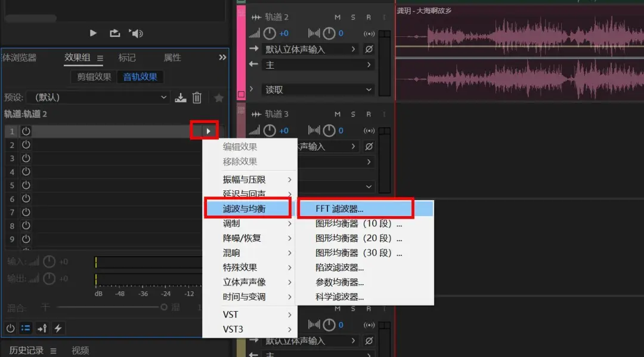This screenshot has width=644, height=357.
Task: Toggle power for effect slot 8
Action: 26,226
